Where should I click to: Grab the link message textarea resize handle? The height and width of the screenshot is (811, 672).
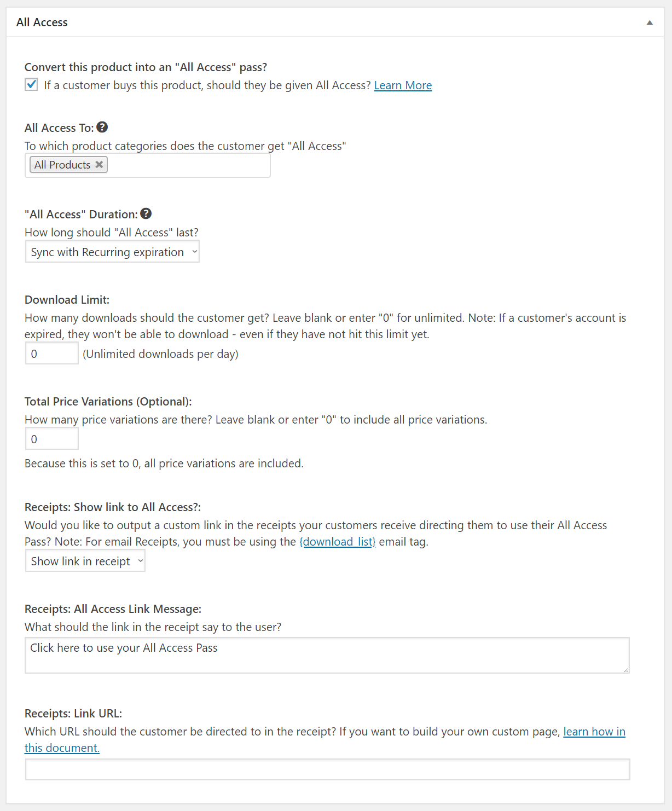point(626,670)
